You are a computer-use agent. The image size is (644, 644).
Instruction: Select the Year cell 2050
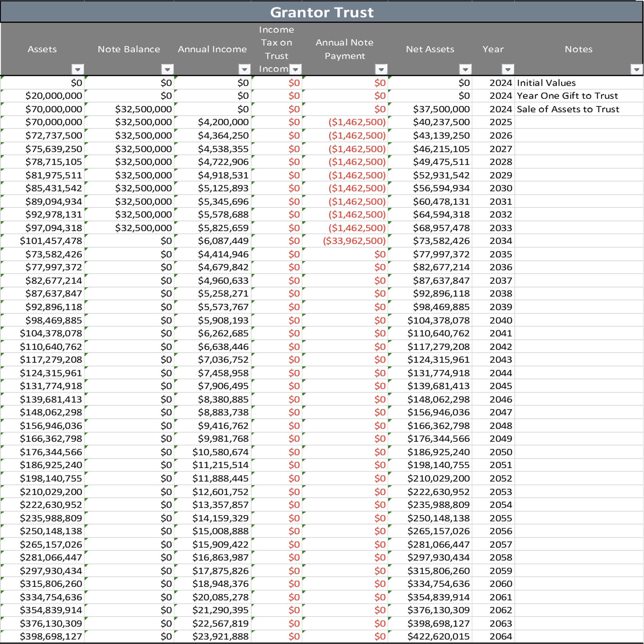click(x=494, y=452)
